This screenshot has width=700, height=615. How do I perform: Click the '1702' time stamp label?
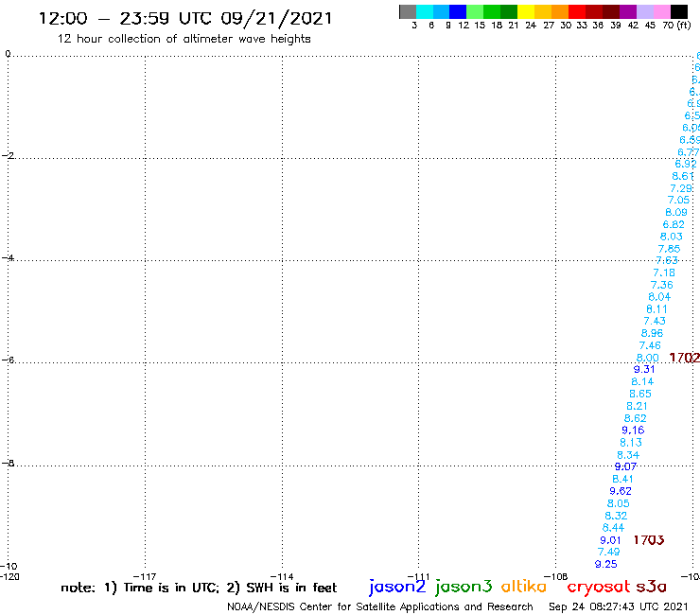(684, 358)
